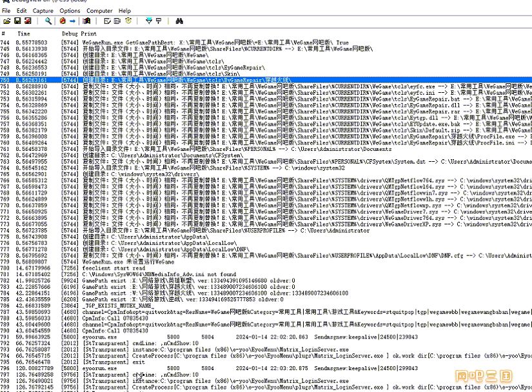Select row 751 copying 'eyfc.exe'
This screenshot has width=532, height=392.
point(266,86)
